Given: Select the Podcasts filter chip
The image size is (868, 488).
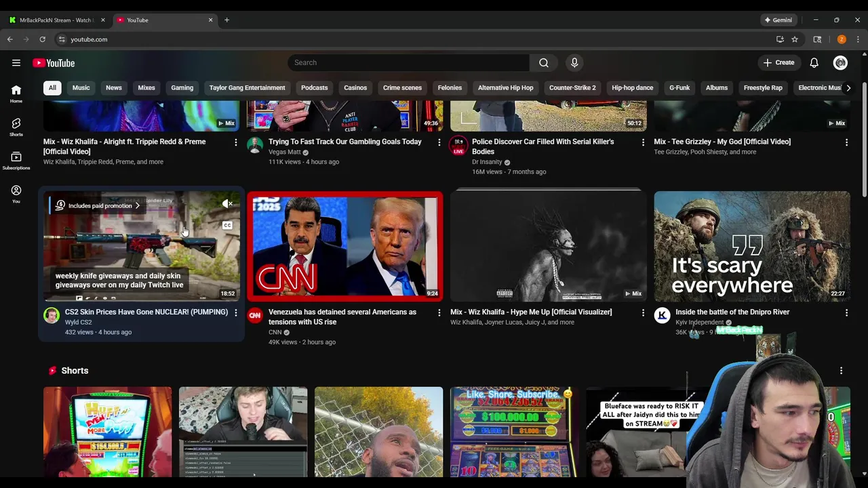Looking at the screenshot, I should click(x=314, y=88).
